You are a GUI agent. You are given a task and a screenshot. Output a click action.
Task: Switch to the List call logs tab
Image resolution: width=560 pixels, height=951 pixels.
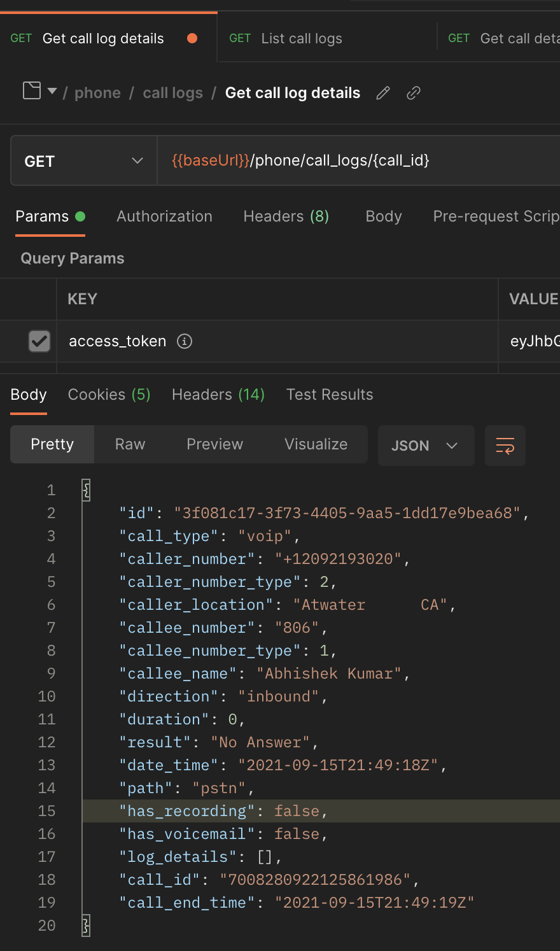point(302,39)
